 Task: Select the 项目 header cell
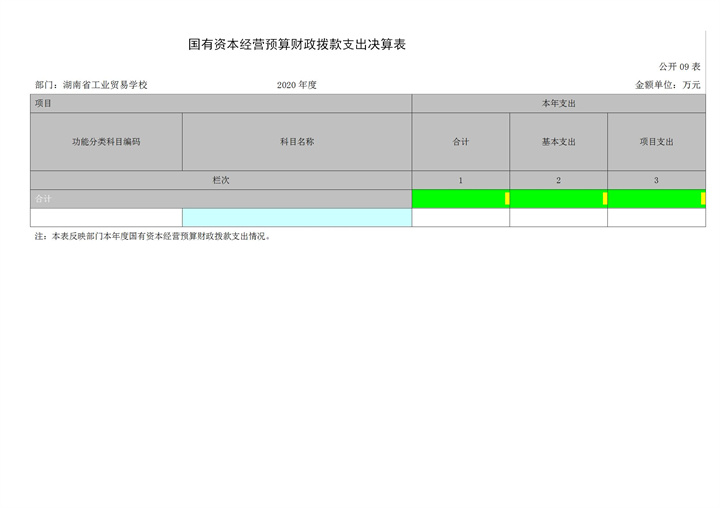pos(221,103)
